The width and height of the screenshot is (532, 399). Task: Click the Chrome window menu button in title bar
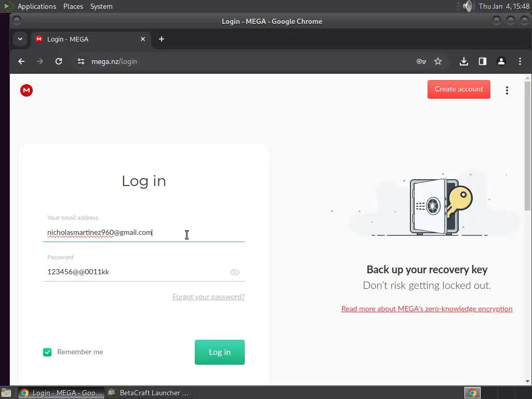(x=16, y=21)
